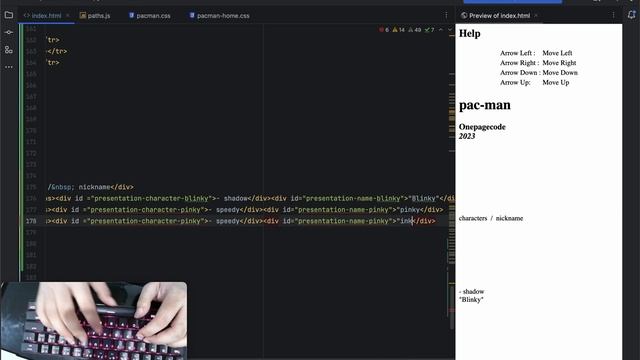Close the index.html editor tab

click(68, 16)
